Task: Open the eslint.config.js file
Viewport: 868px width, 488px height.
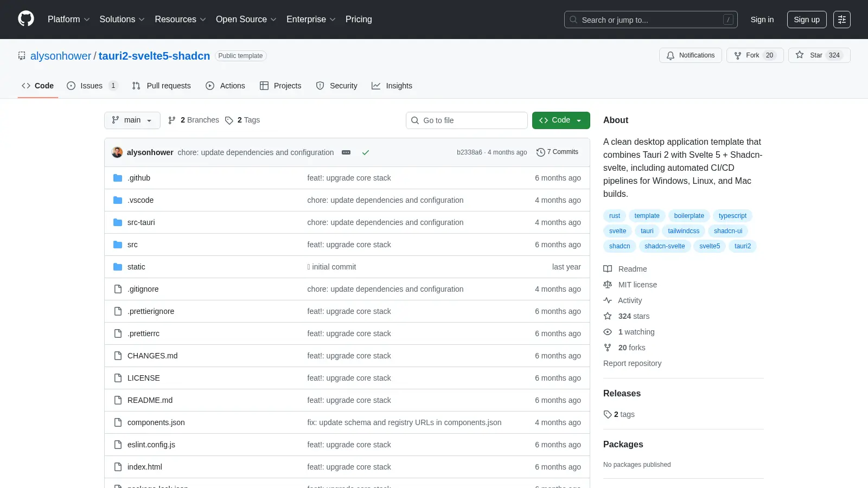Action: coord(151,445)
